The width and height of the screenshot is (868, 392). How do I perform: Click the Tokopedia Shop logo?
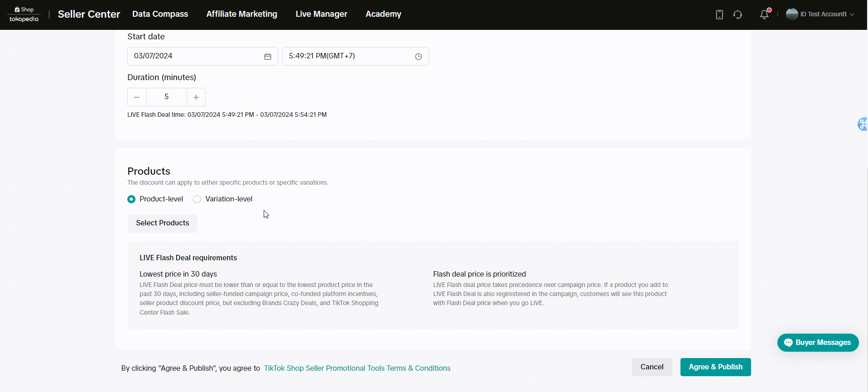[24, 14]
